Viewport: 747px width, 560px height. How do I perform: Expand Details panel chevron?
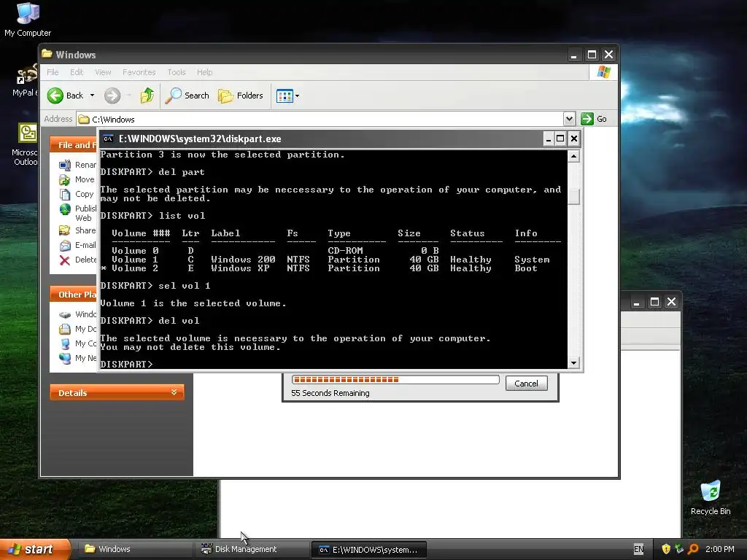174,392
